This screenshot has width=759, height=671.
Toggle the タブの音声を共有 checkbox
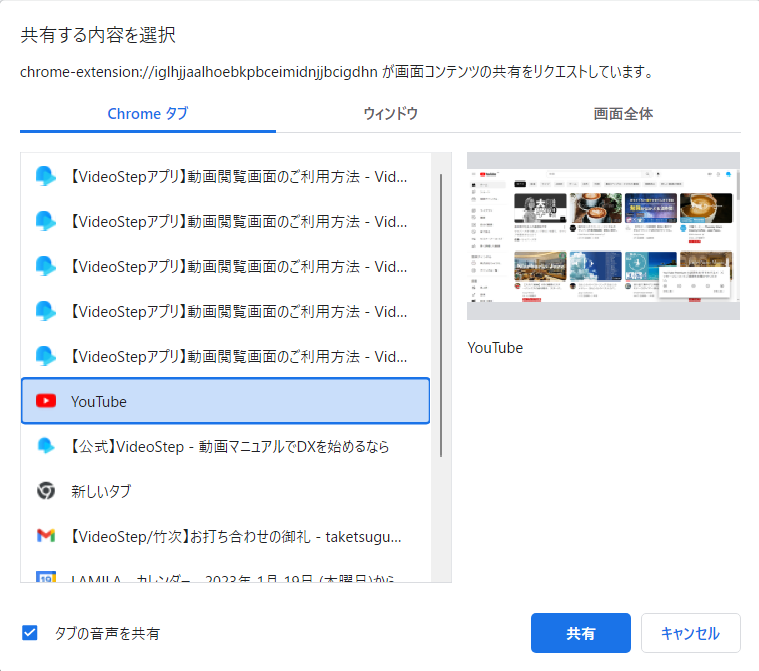tap(30, 633)
